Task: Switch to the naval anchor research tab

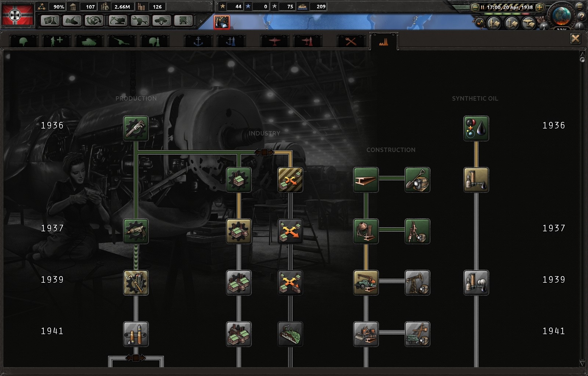Action: click(198, 41)
